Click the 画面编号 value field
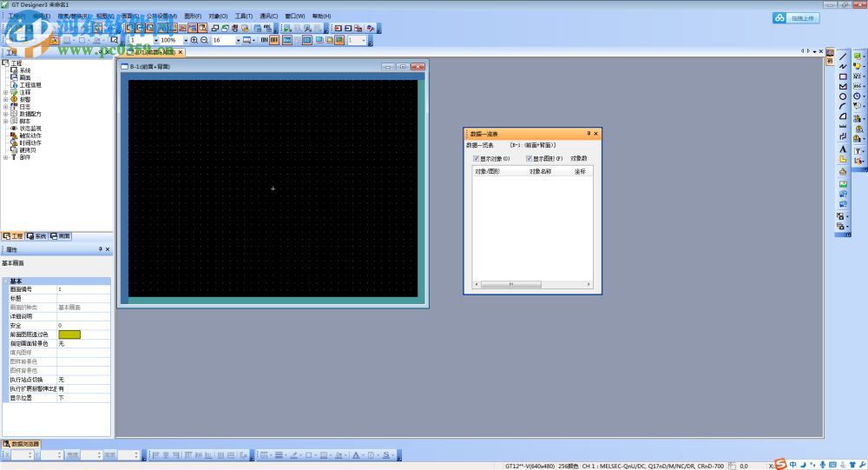The image size is (868, 470). [83, 289]
